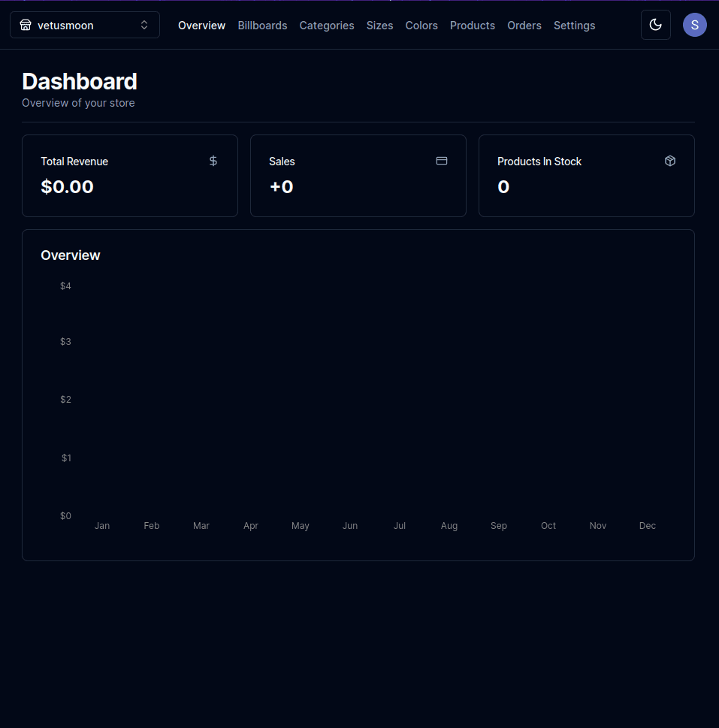The width and height of the screenshot is (719, 728).
Task: Navigate to Sizes
Action: coord(379,26)
